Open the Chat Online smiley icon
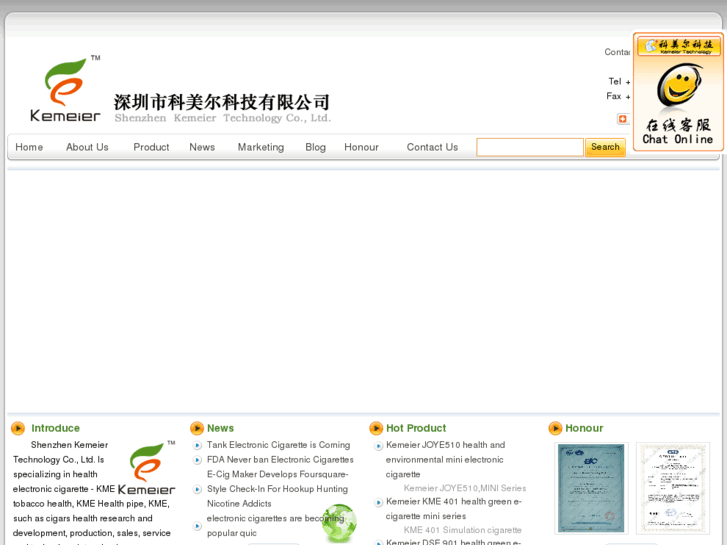The image size is (727, 545). 679,85
